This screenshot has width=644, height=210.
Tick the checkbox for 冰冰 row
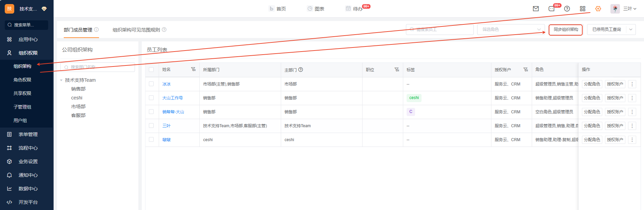click(151, 84)
